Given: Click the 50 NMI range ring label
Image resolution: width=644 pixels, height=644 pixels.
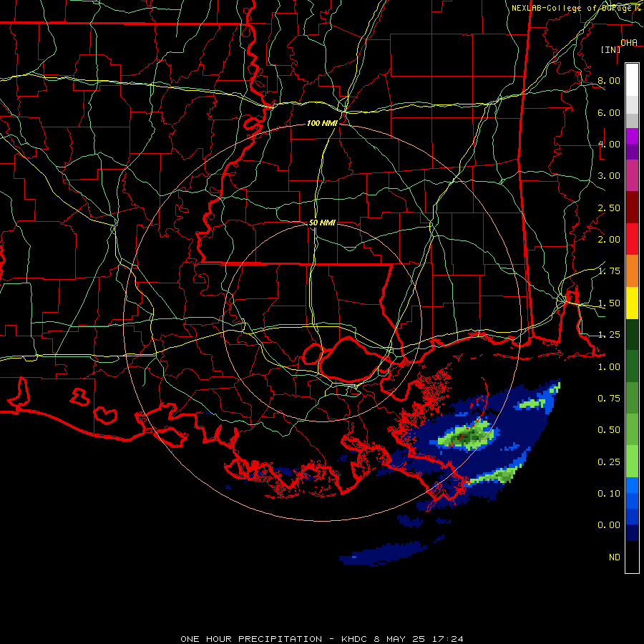Looking at the screenshot, I should (322, 223).
